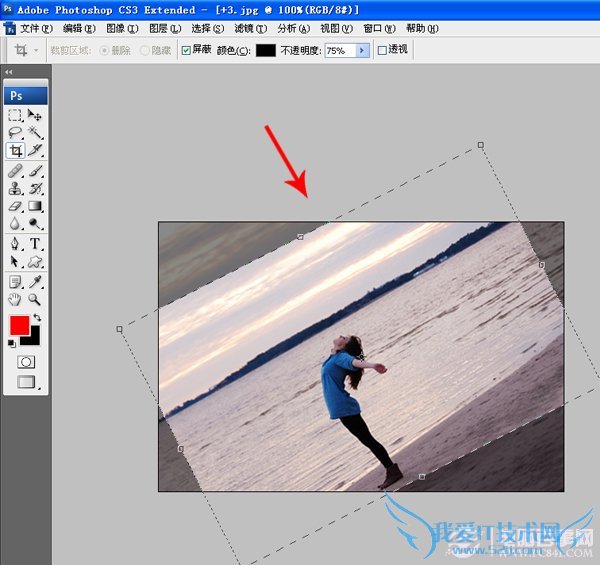Click the crop handle on bottom edge

[x=422, y=477]
